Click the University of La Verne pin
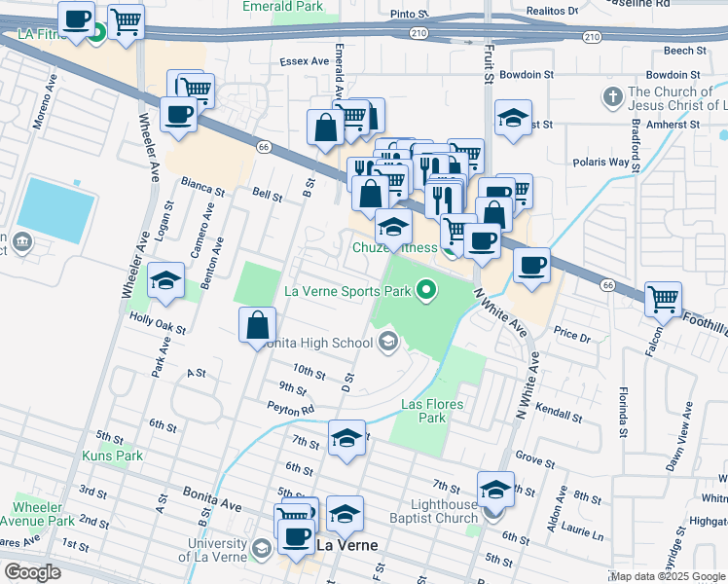 coord(261,550)
